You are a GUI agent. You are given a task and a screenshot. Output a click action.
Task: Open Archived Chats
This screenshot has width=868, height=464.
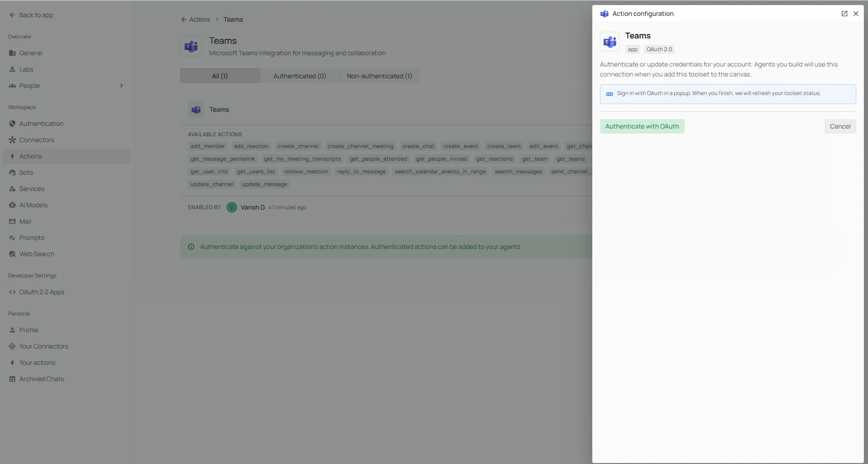coord(41,378)
